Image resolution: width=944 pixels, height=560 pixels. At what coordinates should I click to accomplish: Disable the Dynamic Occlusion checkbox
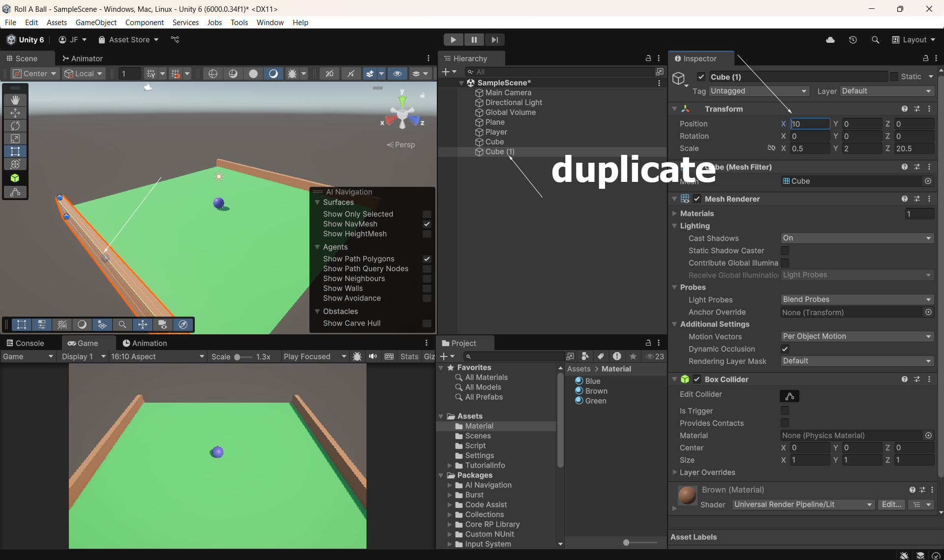(785, 349)
